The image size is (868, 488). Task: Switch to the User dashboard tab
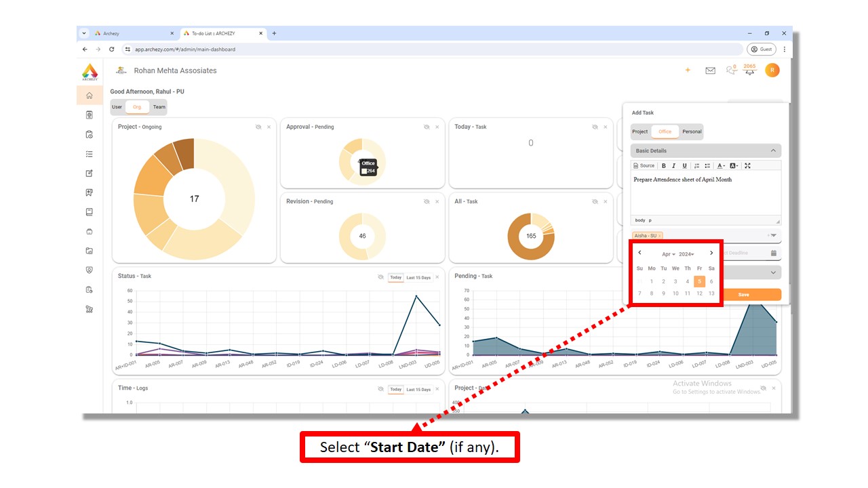(x=117, y=107)
